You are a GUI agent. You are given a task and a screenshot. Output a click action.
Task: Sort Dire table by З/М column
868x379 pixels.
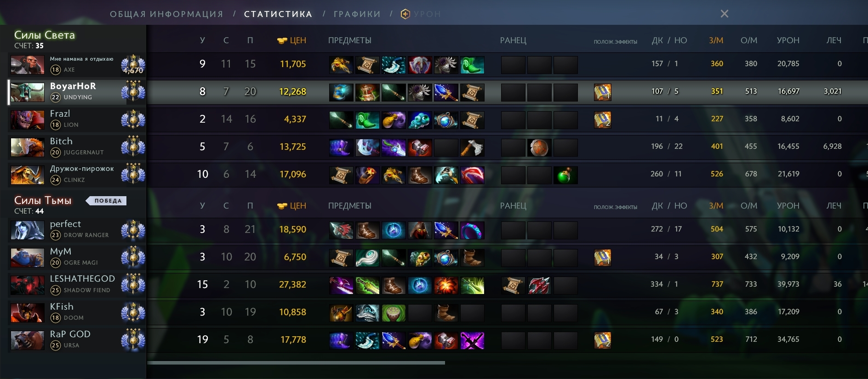[x=716, y=206]
